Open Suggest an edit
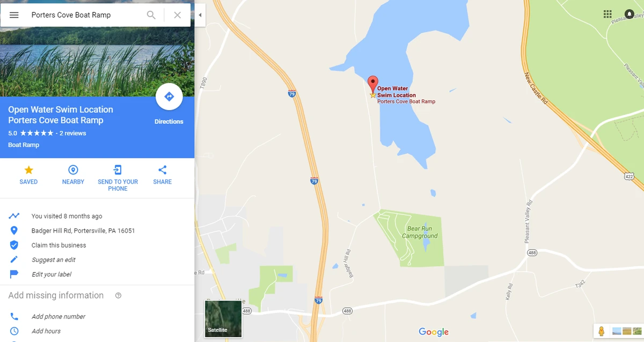Image resolution: width=644 pixels, height=342 pixels. [x=53, y=260]
